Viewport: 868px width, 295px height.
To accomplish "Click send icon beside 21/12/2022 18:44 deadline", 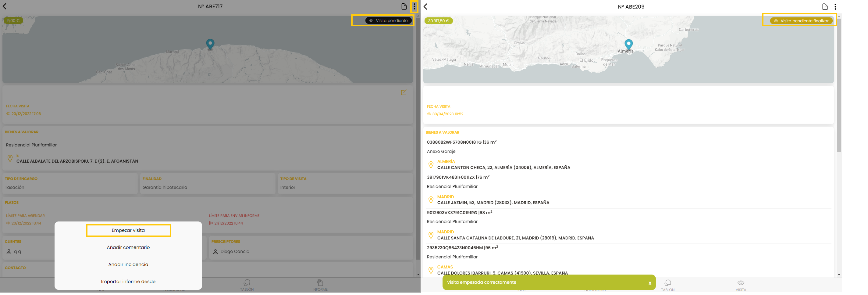I will click(x=211, y=223).
